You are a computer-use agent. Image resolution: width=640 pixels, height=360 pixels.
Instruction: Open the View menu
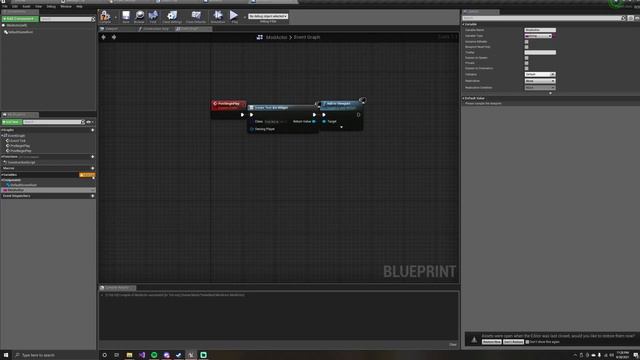click(x=38, y=7)
